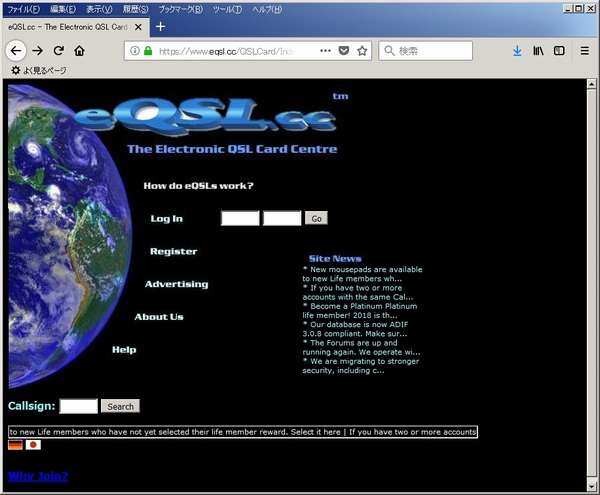This screenshot has height=495, width=600.
Task: Go back with the back arrow button
Action: (x=16, y=50)
